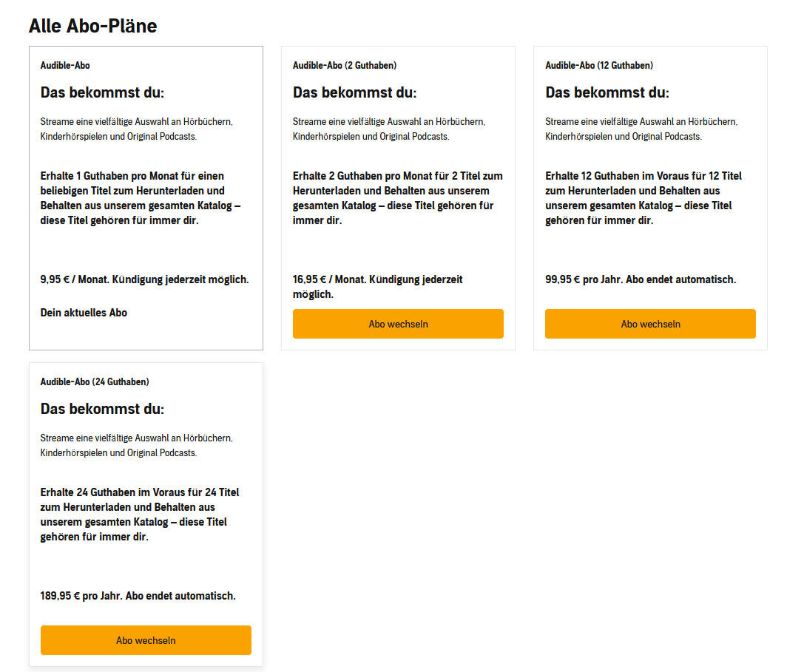Click the 16,95 € monthly price text
The width and height of the screenshot is (804, 672).
coord(377,286)
